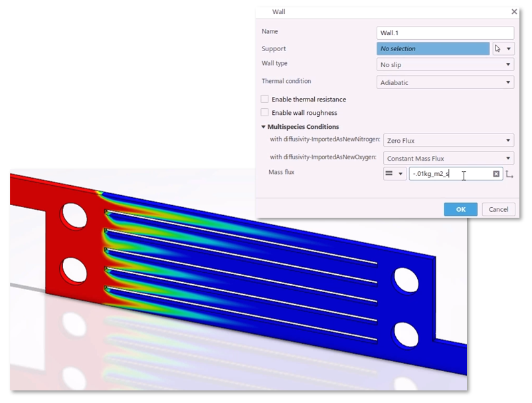
Task: Click into the Mass flux value field
Action: click(x=450, y=174)
